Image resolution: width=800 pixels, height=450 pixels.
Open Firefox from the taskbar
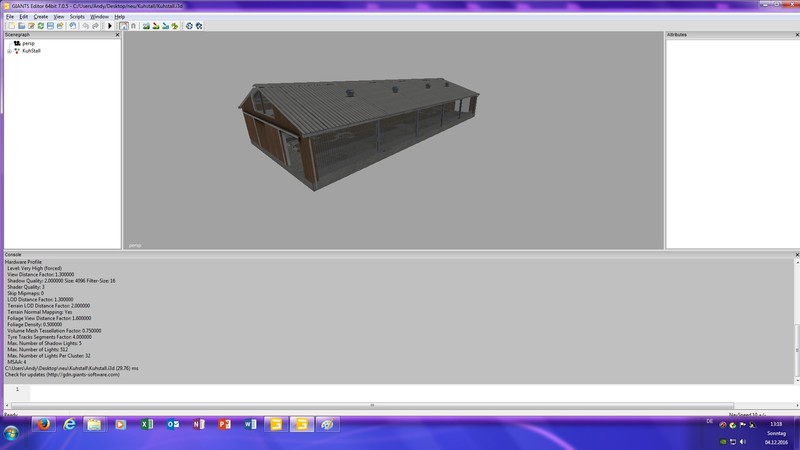(x=43, y=424)
